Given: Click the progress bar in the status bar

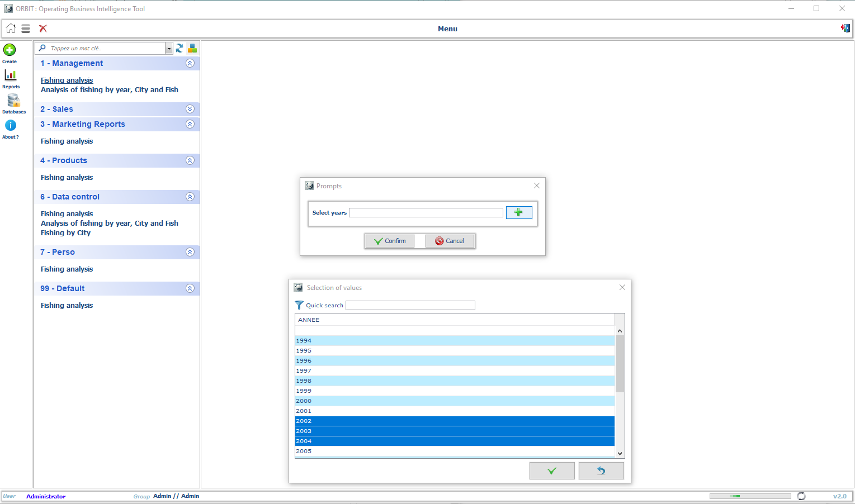Looking at the screenshot, I should click(750, 496).
